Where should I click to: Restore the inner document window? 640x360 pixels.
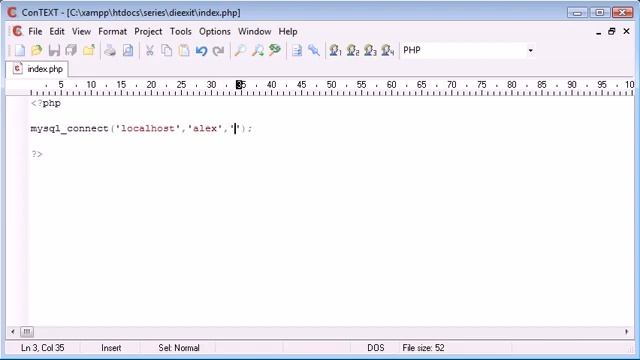[x=611, y=31]
